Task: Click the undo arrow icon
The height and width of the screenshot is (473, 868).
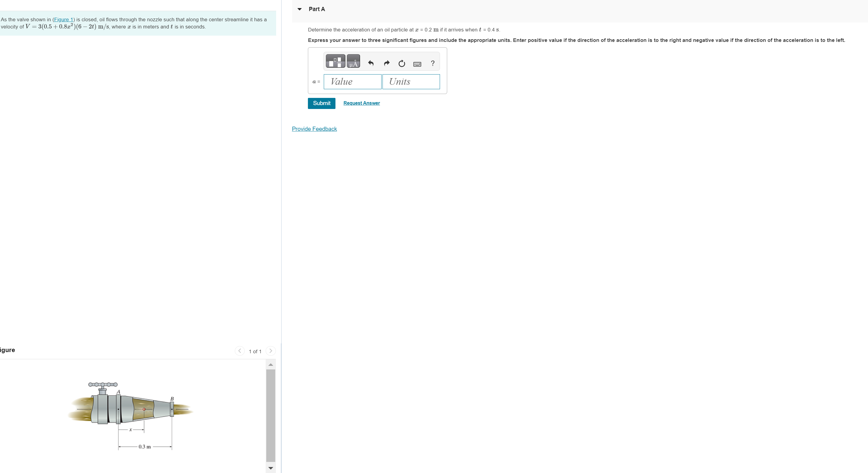Action: click(x=371, y=63)
